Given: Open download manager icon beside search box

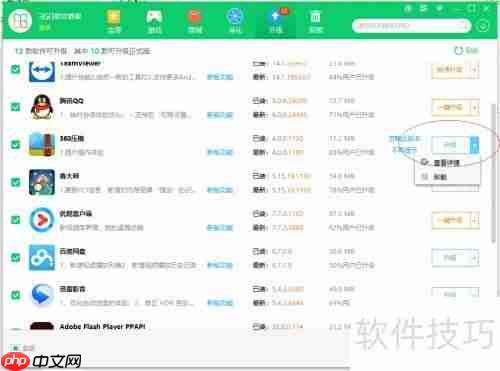Looking at the screenshot, I should (483, 26).
